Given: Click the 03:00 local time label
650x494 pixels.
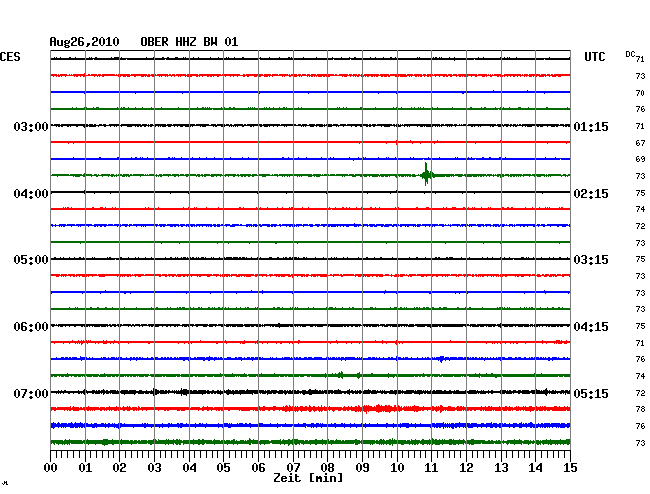Looking at the screenshot, I should click(31, 126).
